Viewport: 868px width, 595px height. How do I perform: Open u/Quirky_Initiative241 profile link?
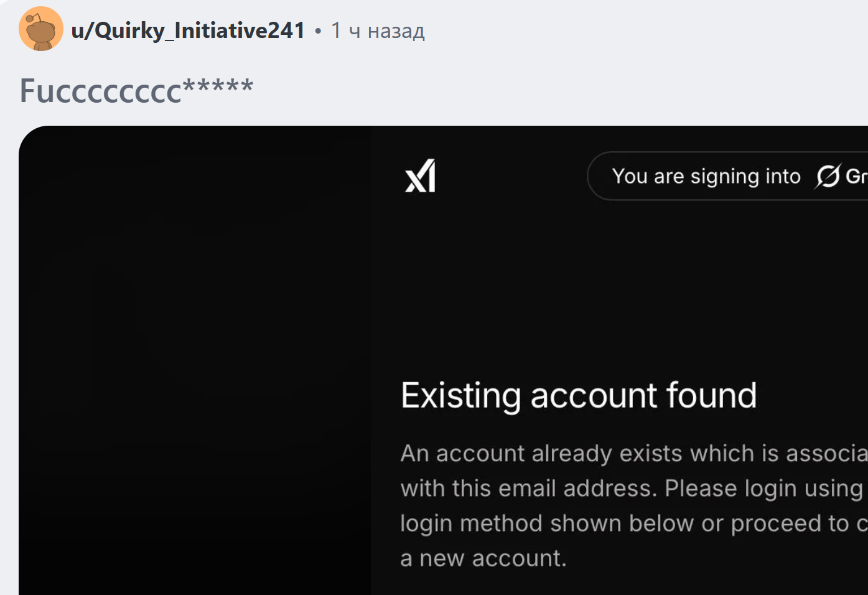coord(188,30)
